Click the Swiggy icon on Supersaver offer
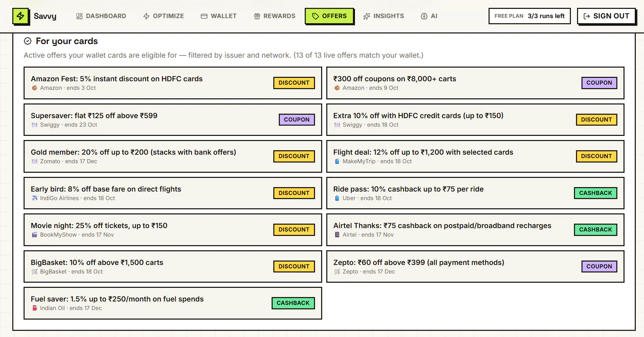The width and height of the screenshot is (644, 337). (x=35, y=125)
